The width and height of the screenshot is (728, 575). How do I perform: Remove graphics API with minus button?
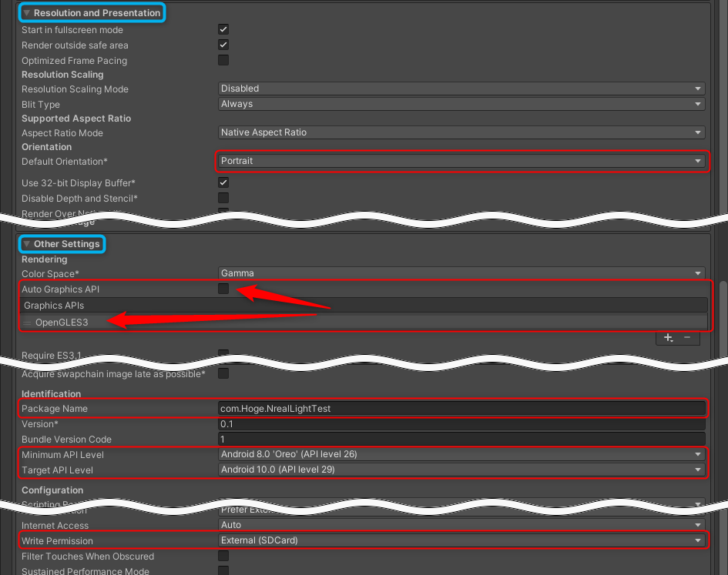click(x=687, y=338)
